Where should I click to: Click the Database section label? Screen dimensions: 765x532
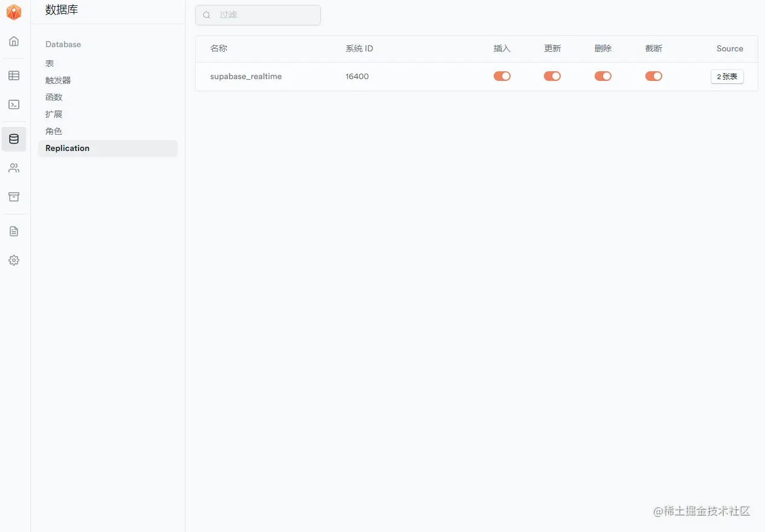63,44
